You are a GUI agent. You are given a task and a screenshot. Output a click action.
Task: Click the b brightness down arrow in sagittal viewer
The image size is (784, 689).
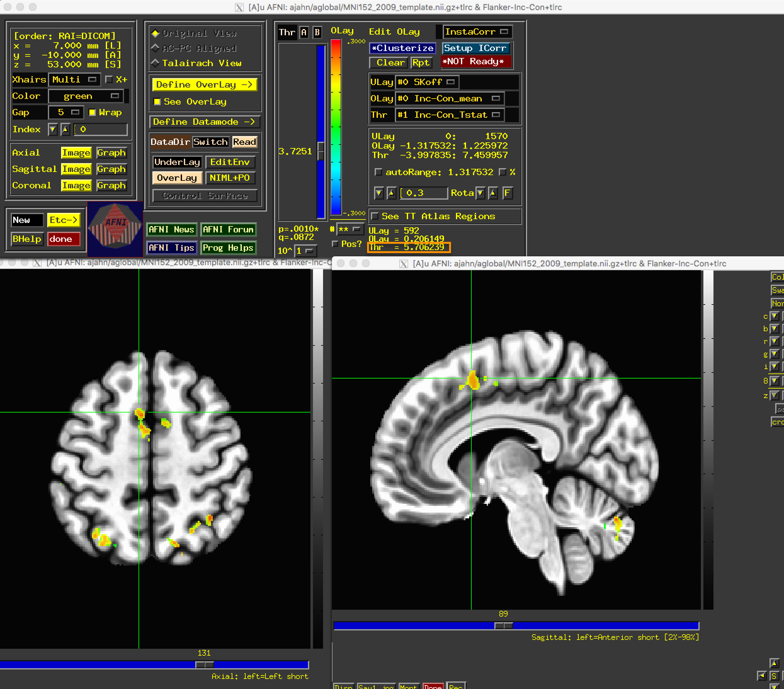point(775,329)
